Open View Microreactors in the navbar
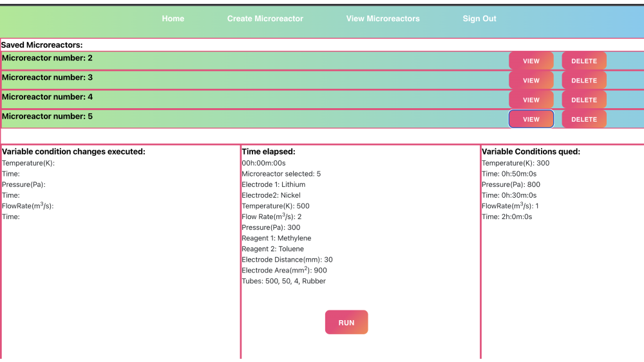This screenshot has height=362, width=644. 383,19
